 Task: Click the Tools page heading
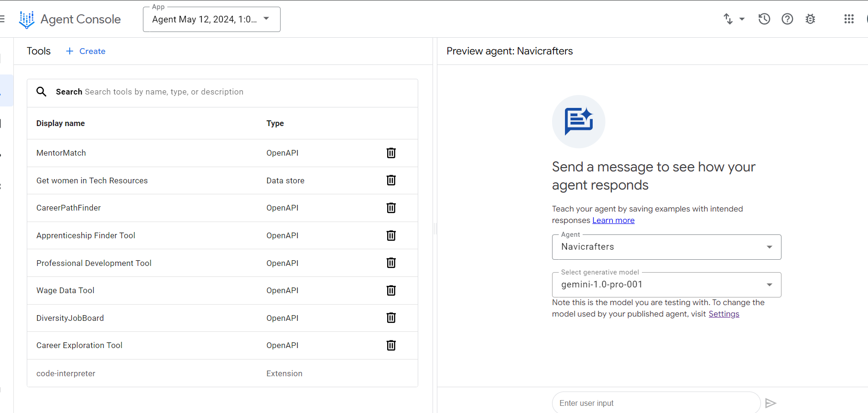click(39, 51)
